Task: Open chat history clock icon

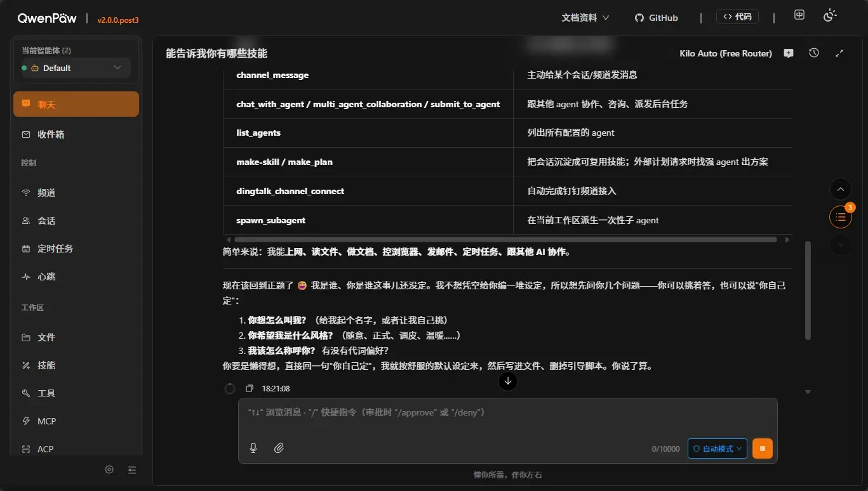Action: (x=814, y=53)
